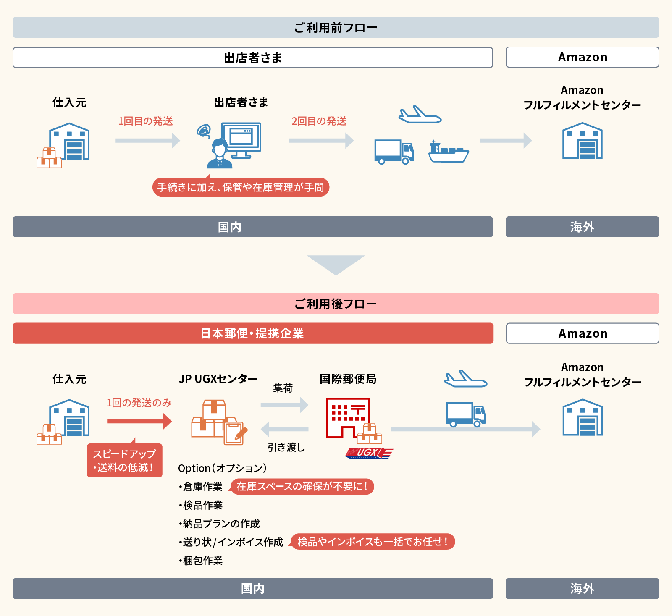Click the 手続きに加え、保管や在庫管理が手間 callout
Image resolution: width=672 pixels, height=616 pixels.
[241, 187]
